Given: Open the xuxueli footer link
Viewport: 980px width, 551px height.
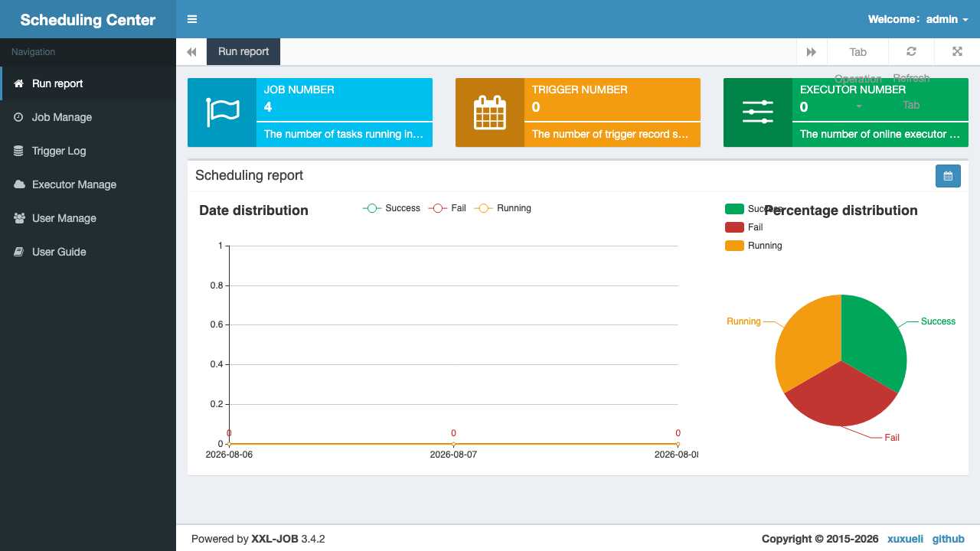Looking at the screenshot, I should point(903,539).
